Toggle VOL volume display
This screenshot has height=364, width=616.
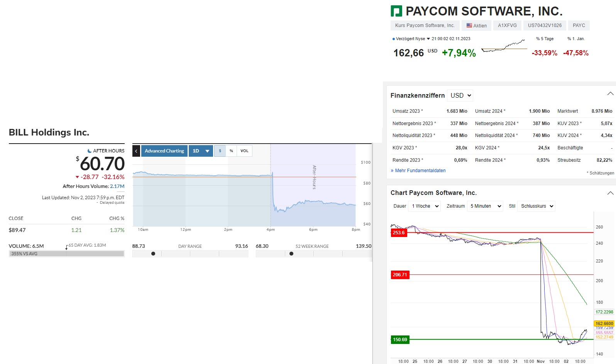tap(244, 151)
